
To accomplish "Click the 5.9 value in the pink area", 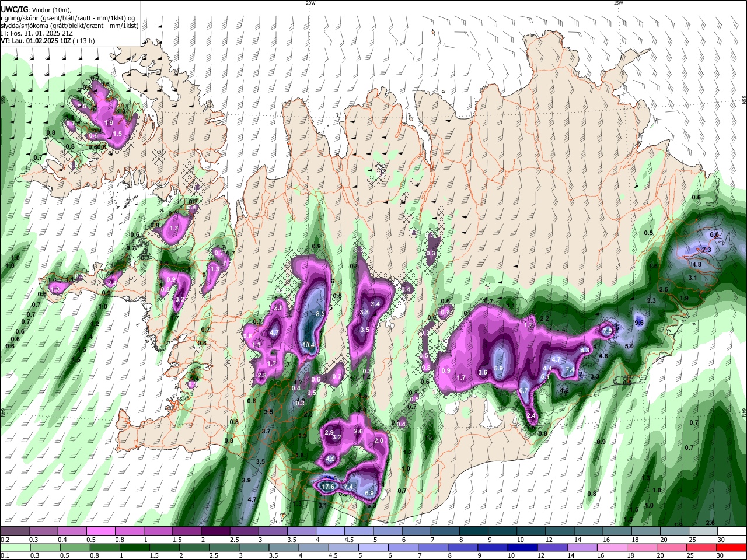I will [x=498, y=368].
